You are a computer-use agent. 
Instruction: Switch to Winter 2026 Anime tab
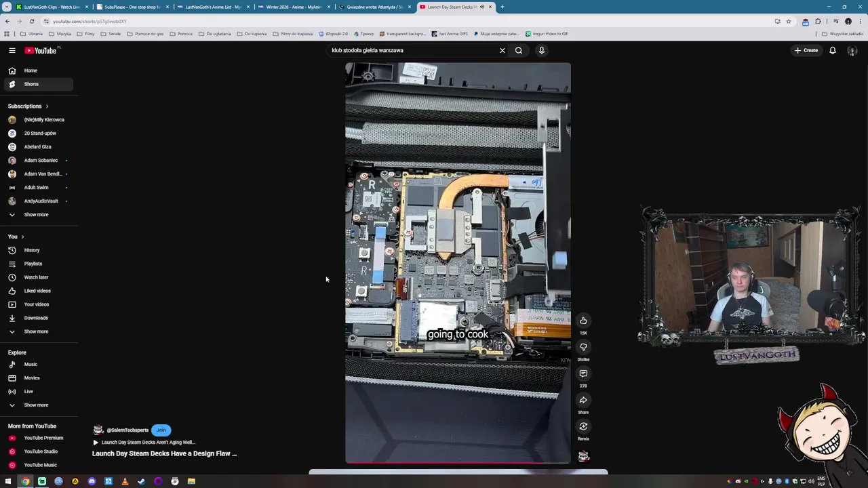tap(294, 7)
